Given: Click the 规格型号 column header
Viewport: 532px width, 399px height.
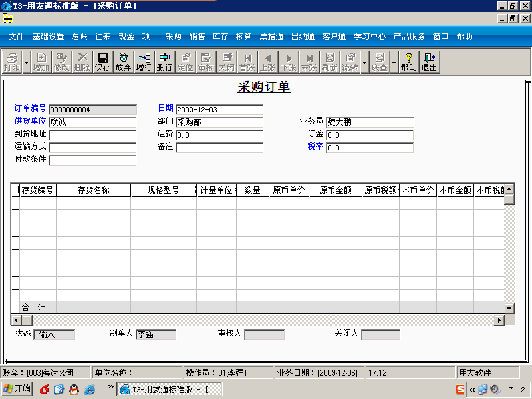Looking at the screenshot, I should pyautogui.click(x=163, y=190).
